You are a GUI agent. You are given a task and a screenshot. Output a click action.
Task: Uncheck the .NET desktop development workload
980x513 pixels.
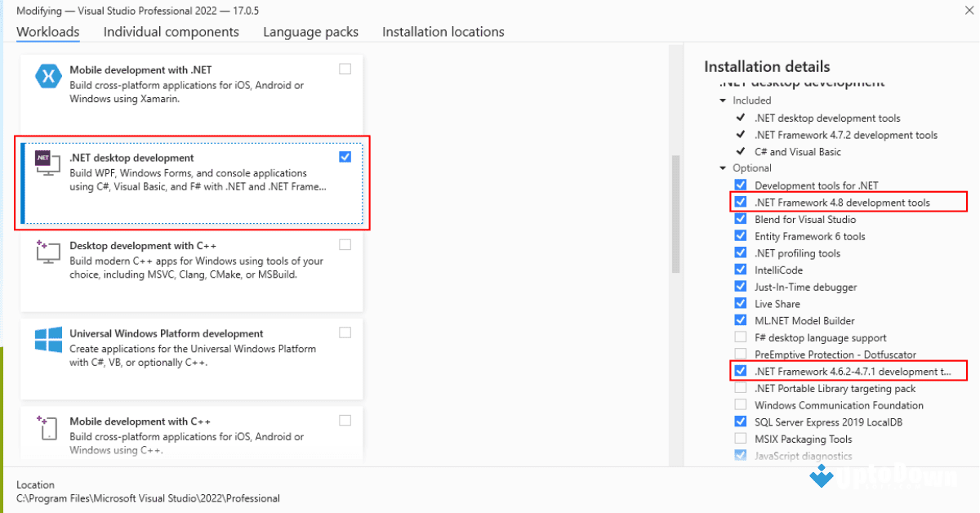345,157
